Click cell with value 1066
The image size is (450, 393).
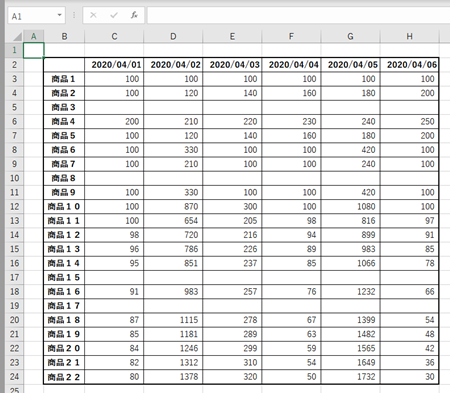pos(350,263)
